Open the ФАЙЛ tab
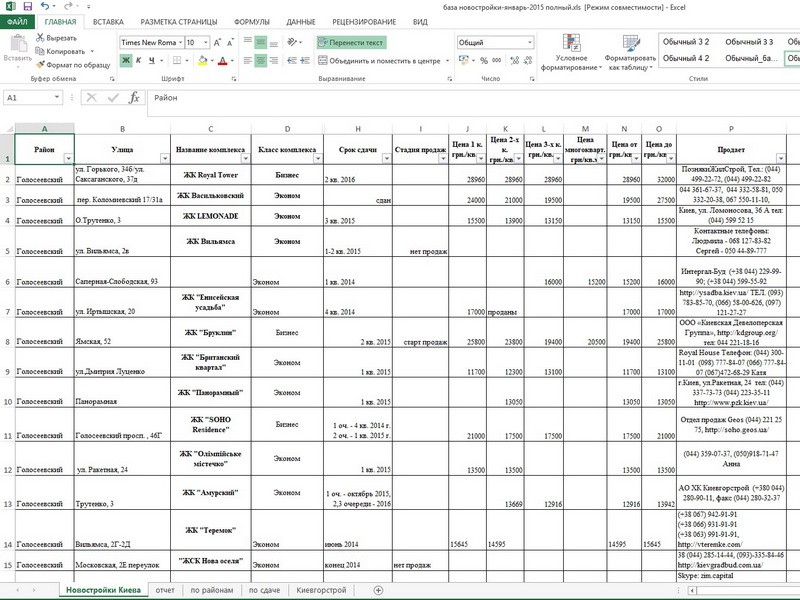Image resolution: width=800 pixels, height=600 pixels. [17, 22]
